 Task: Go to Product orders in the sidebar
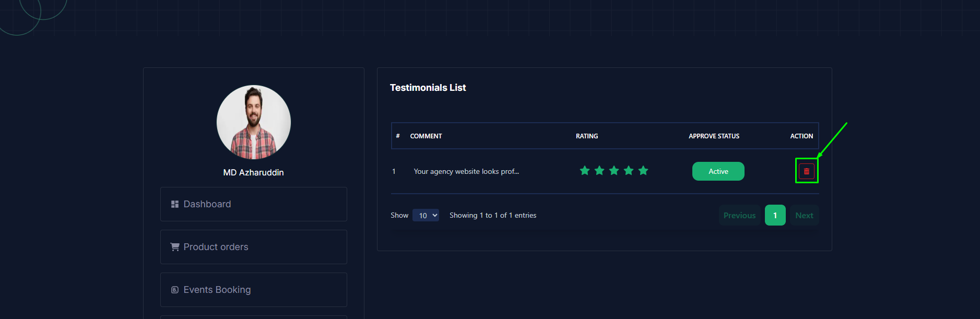click(254, 247)
